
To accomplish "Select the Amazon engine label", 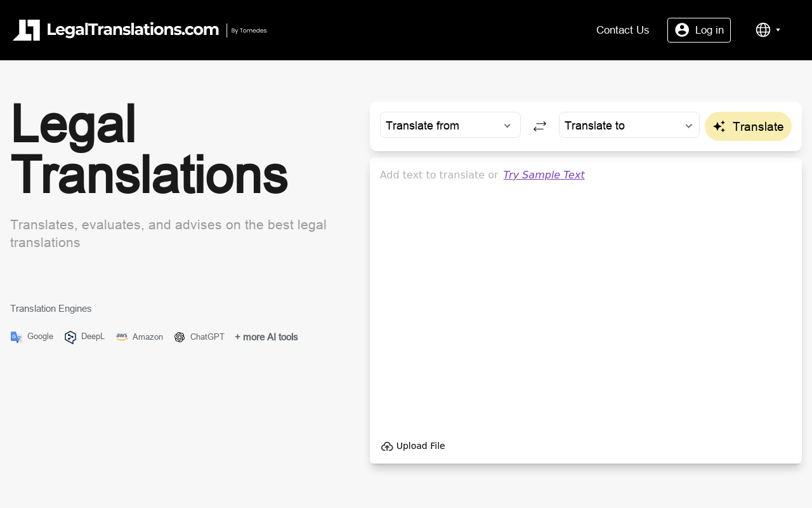I will (x=148, y=337).
